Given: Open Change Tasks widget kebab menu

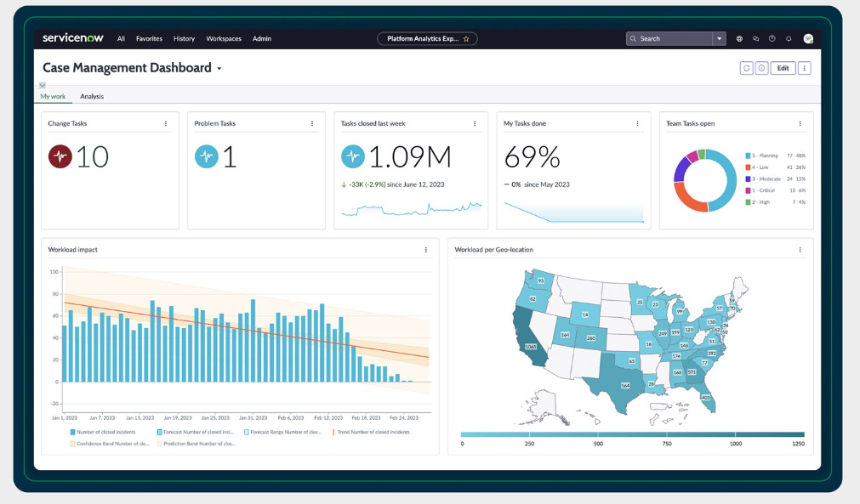Looking at the screenshot, I should tap(166, 124).
